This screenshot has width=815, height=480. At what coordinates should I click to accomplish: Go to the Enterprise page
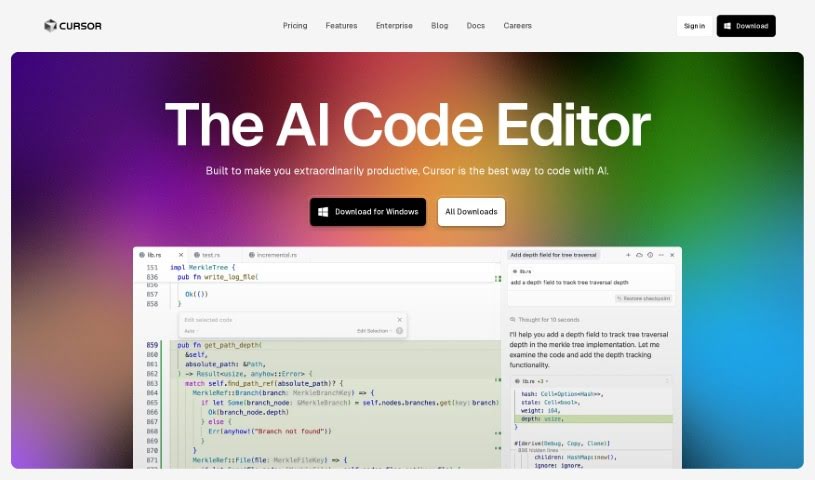click(x=394, y=26)
